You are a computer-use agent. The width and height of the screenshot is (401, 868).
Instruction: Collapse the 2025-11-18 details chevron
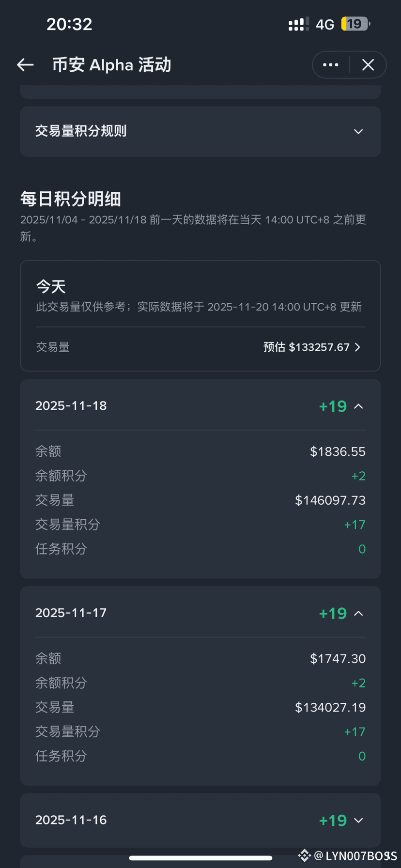tap(358, 406)
